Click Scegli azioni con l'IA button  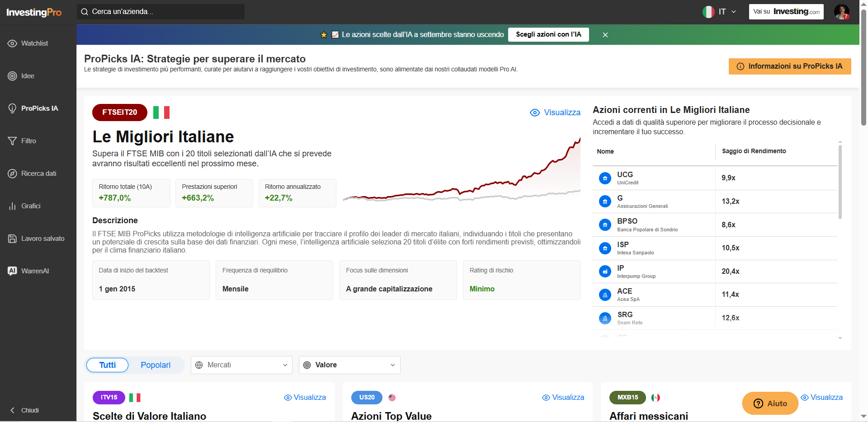(548, 34)
